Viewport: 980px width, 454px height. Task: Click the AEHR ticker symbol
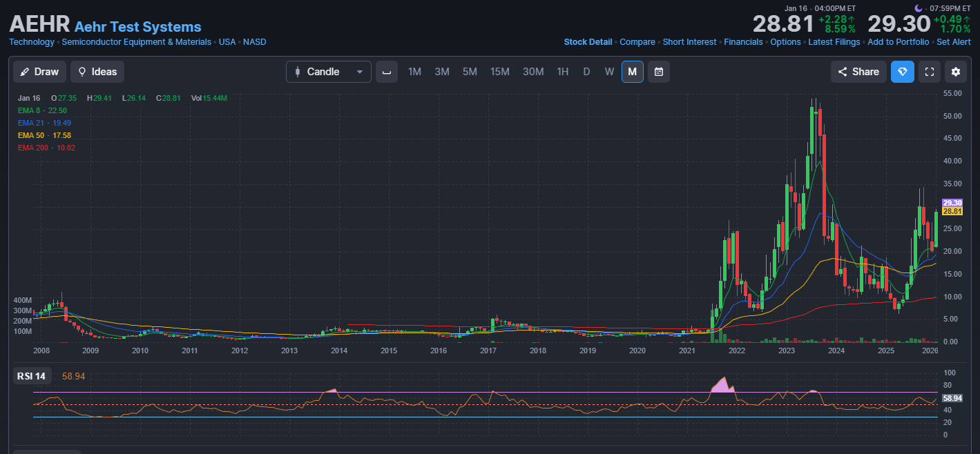tap(39, 23)
